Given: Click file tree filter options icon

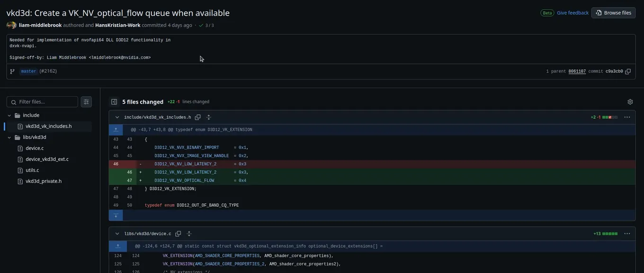Looking at the screenshot, I should (x=86, y=102).
